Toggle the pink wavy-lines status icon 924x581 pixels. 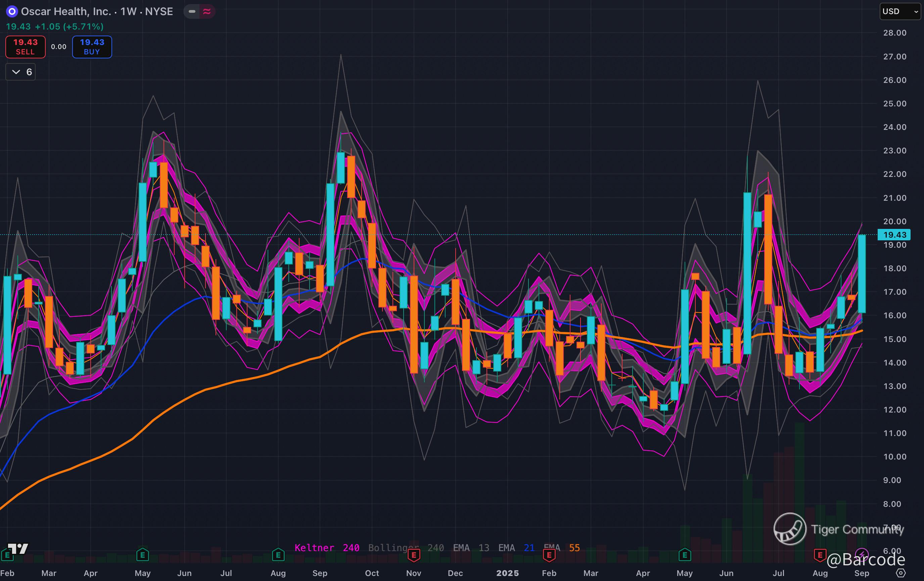click(x=207, y=11)
